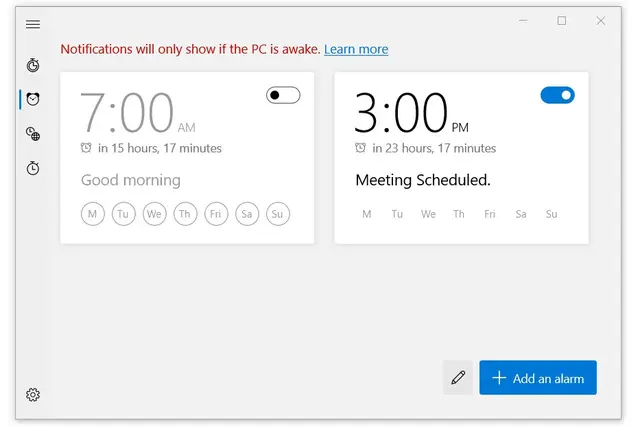Toggle Sunday on Good morning alarm

pos(278,214)
